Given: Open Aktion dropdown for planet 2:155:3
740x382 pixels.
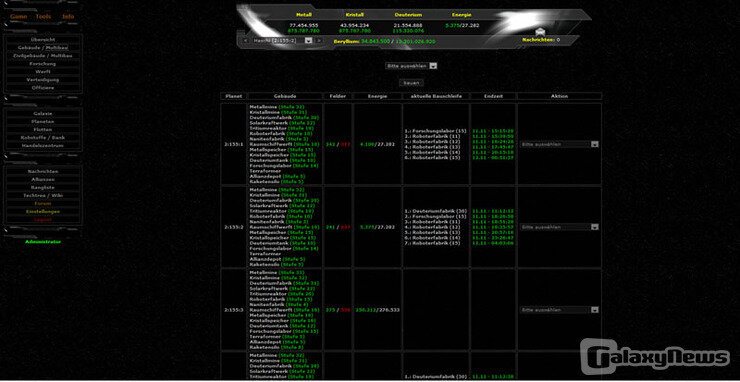Looking at the screenshot, I should (559, 310).
